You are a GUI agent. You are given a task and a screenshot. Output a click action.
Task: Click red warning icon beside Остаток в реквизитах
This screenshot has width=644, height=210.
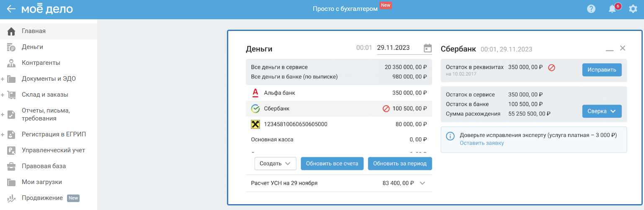click(551, 67)
